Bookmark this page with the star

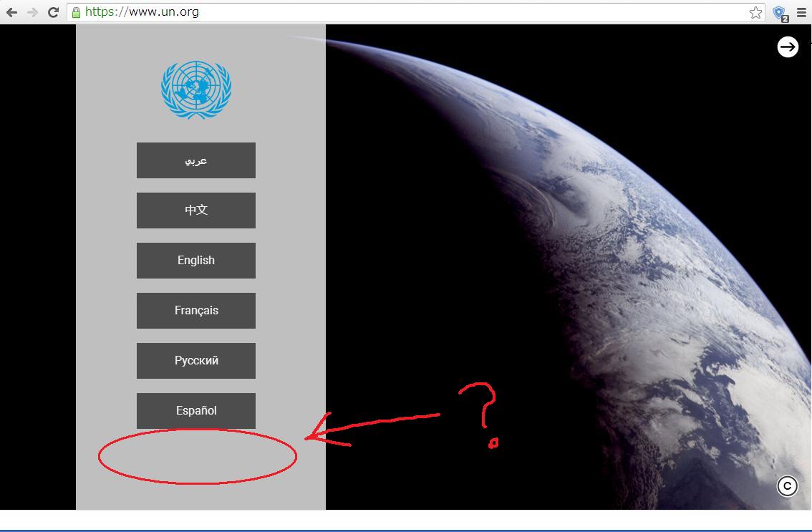tap(755, 12)
